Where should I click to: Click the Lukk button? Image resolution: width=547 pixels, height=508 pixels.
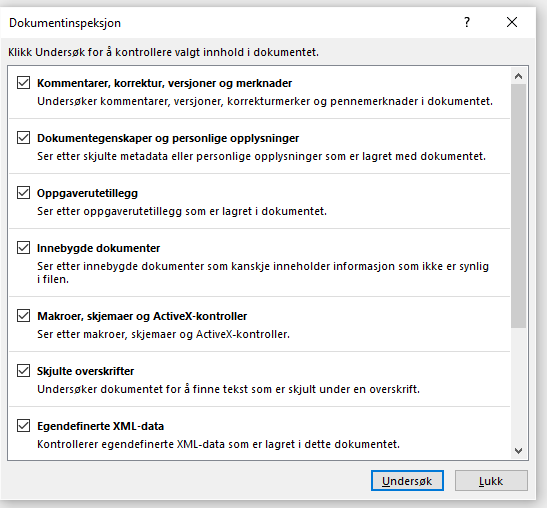point(491,481)
